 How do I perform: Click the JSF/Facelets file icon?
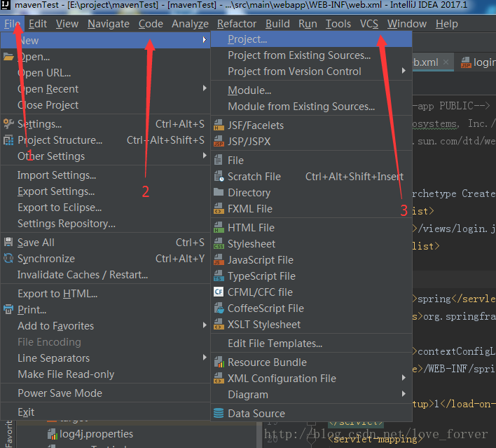coord(219,125)
